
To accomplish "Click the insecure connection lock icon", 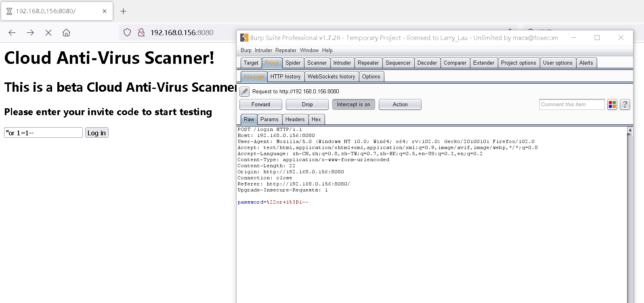I will point(141,33).
